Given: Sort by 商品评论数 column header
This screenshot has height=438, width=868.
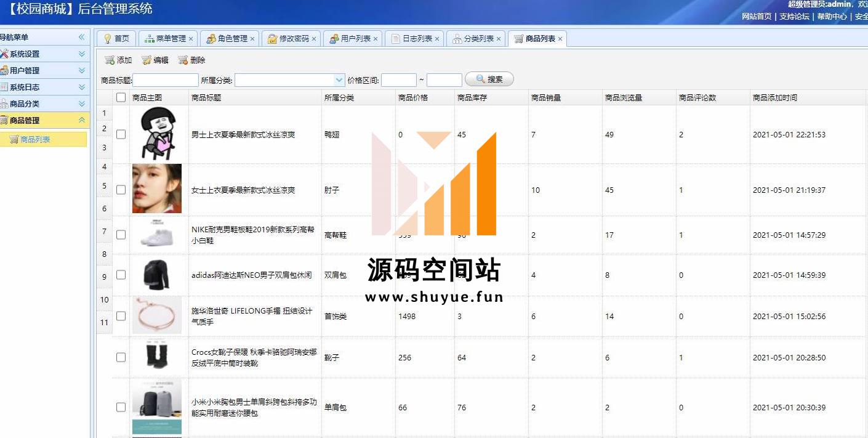Looking at the screenshot, I should point(713,97).
